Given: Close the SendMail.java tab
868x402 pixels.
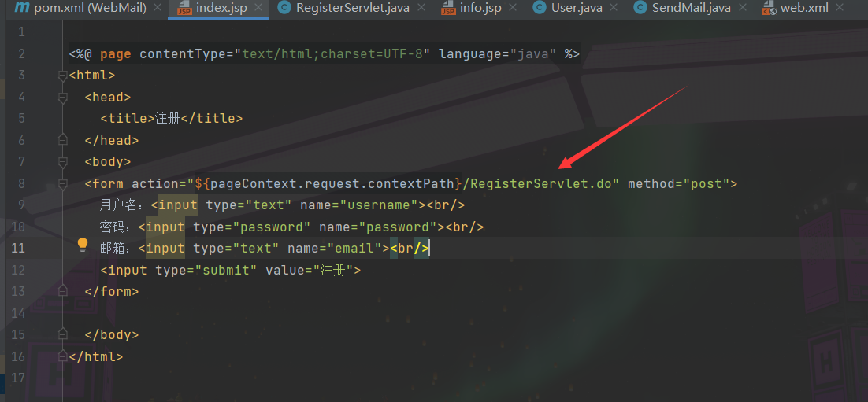Looking at the screenshot, I should point(742,9).
